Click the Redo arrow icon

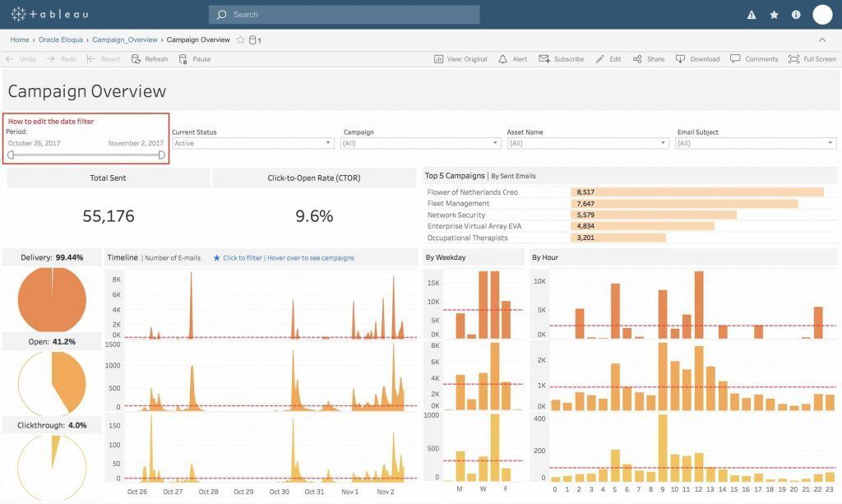coord(50,59)
